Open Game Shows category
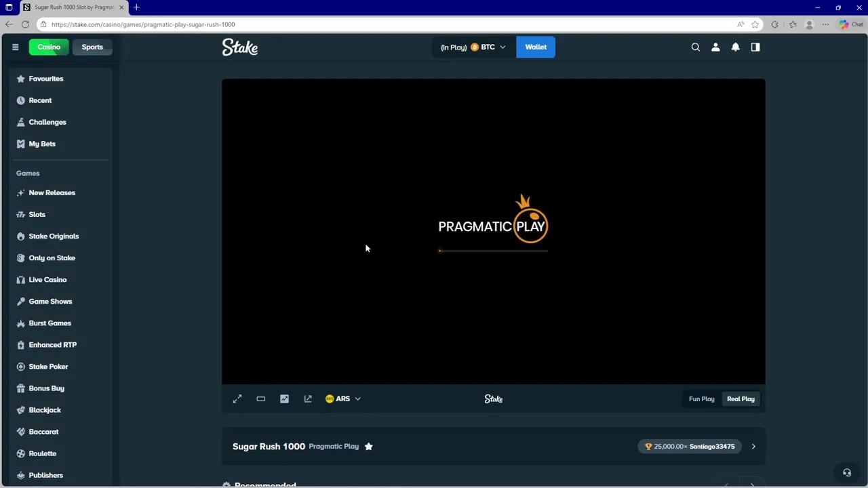The height and width of the screenshot is (488, 868). (x=50, y=301)
